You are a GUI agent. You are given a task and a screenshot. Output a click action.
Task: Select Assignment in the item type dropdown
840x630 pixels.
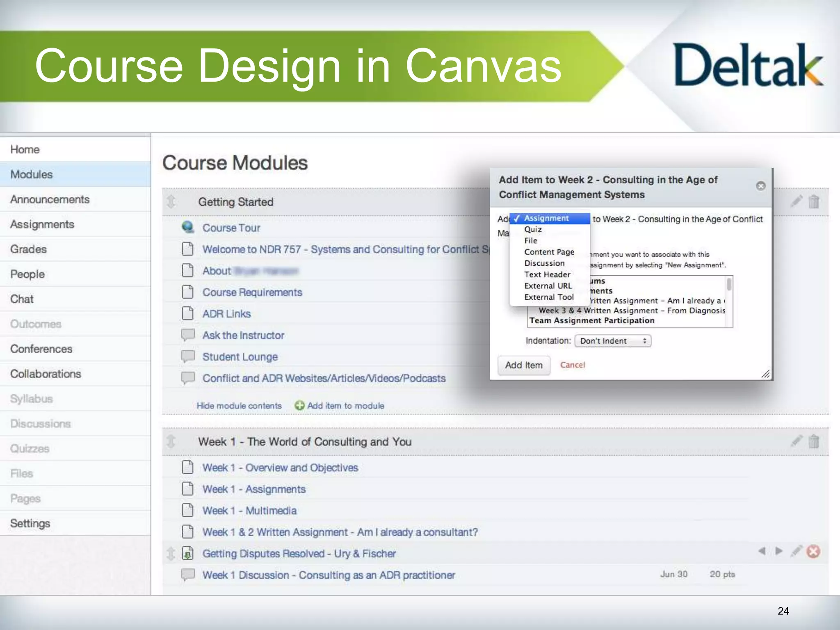point(550,218)
